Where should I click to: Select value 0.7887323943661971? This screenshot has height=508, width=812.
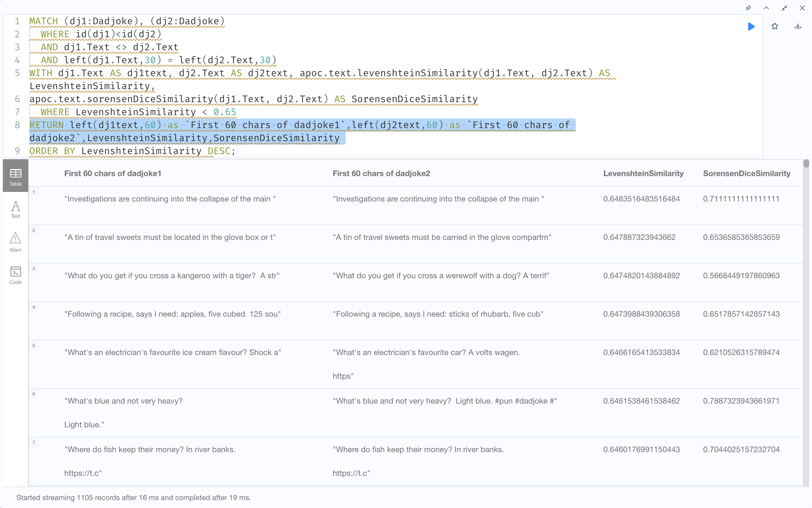(x=741, y=401)
